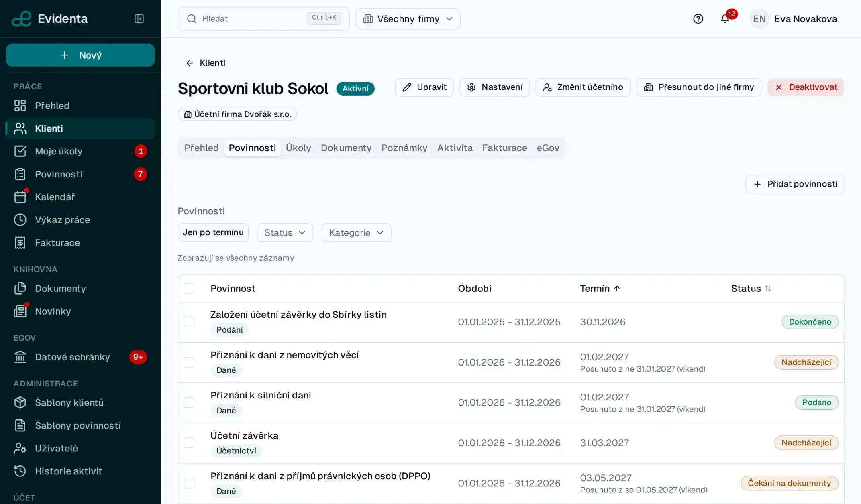
Task: Click the Změnit účetního button
Action: (x=583, y=87)
